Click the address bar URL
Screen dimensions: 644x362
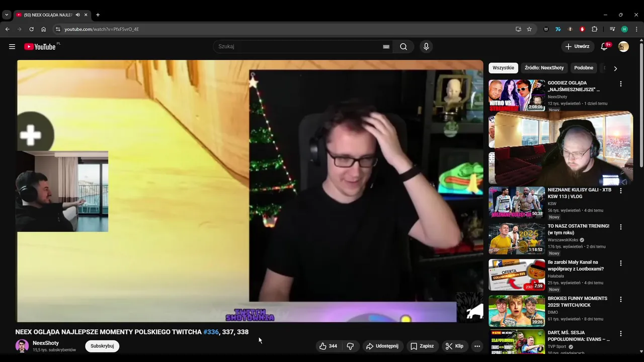pos(102,29)
